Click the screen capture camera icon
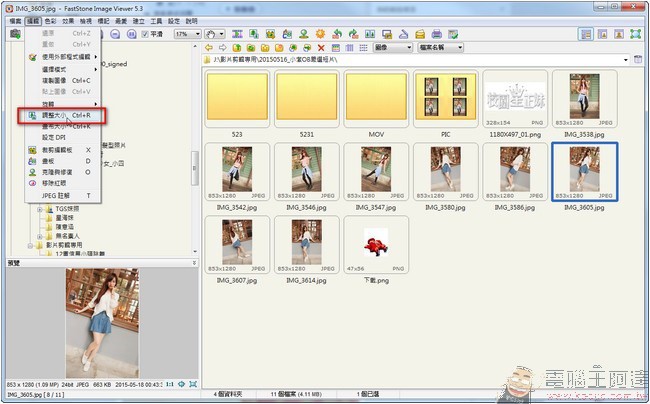 tap(15, 34)
